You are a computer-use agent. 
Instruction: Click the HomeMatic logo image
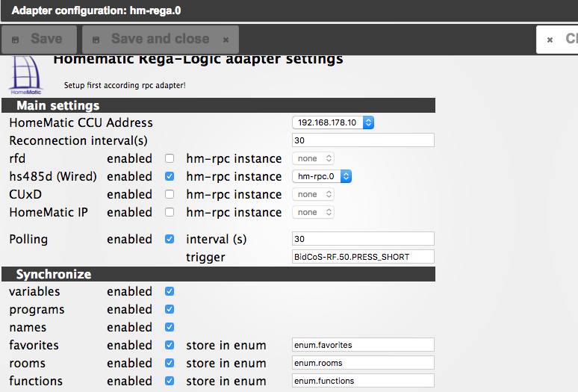(26, 75)
